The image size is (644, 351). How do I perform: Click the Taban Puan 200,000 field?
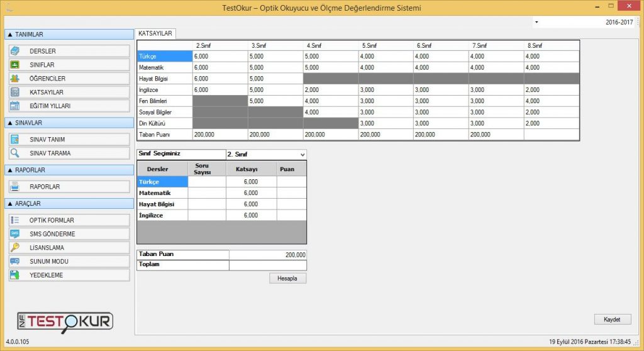point(268,255)
